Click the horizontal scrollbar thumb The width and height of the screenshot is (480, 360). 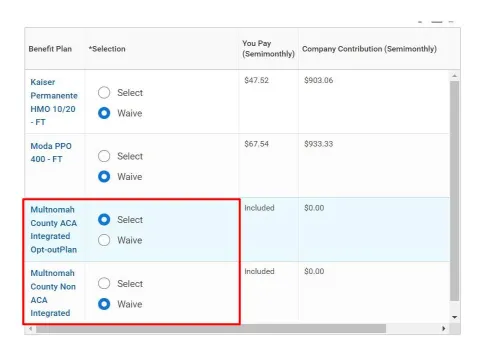coord(211,329)
